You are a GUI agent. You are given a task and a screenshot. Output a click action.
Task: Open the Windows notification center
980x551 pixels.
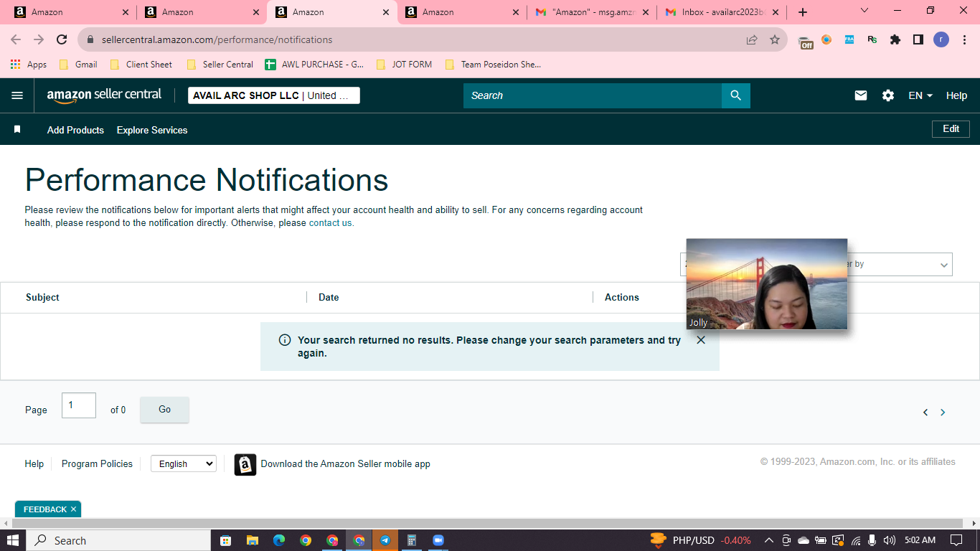pyautogui.click(x=956, y=540)
